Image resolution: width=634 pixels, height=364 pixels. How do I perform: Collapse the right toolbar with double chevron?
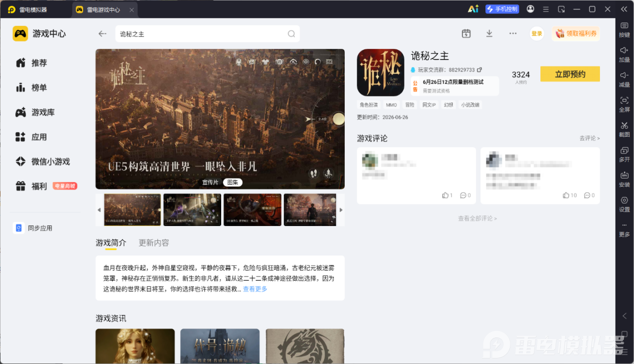coord(623,9)
